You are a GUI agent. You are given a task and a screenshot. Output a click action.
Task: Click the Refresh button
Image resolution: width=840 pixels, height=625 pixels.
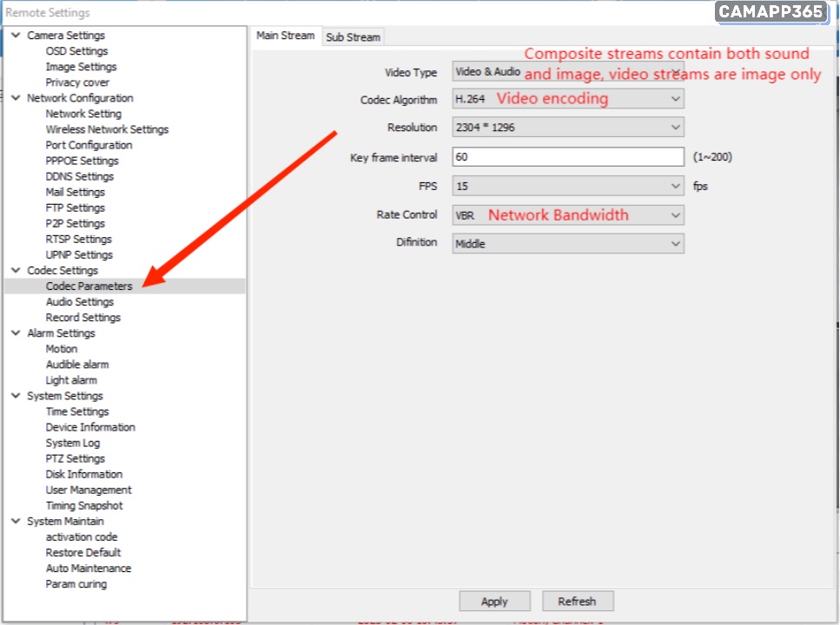[577, 602]
